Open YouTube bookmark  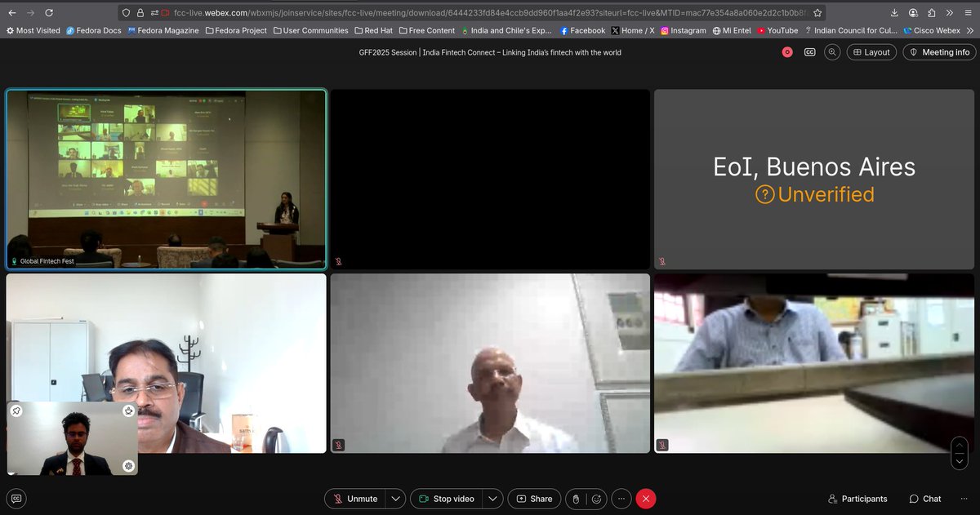pyautogui.click(x=777, y=30)
